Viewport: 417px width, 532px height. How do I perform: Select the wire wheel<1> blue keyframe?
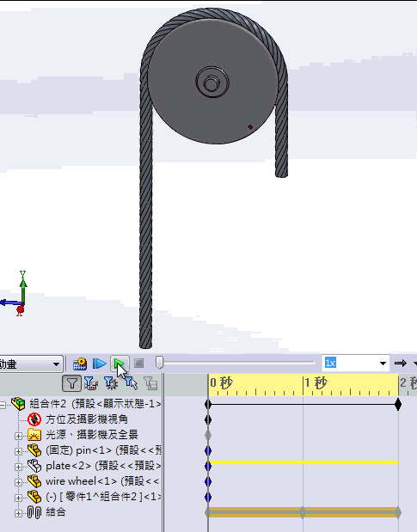pyautogui.click(x=208, y=482)
